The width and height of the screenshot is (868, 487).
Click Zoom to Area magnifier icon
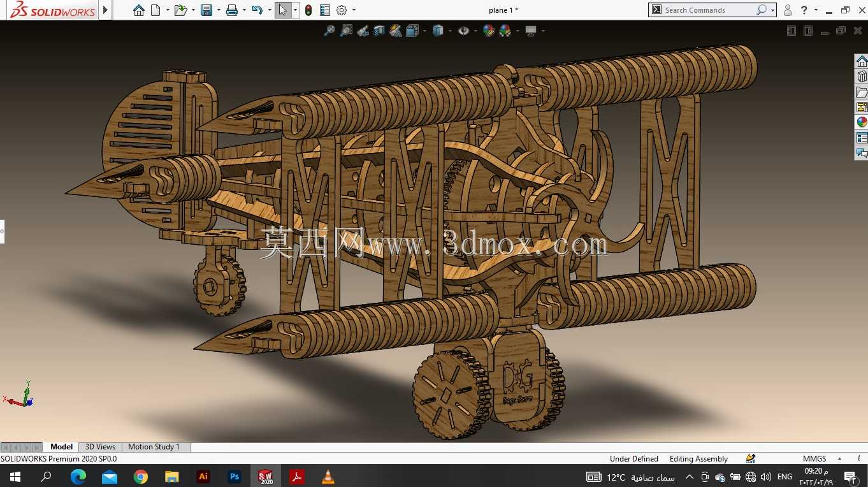click(x=346, y=31)
